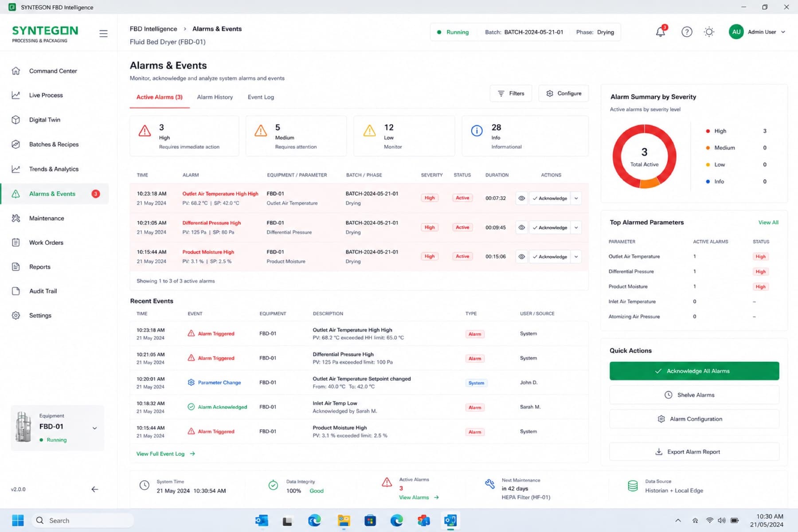The image size is (798, 532).
Task: View details eye icon for Differential Pressure High alarm
Action: tap(522, 227)
